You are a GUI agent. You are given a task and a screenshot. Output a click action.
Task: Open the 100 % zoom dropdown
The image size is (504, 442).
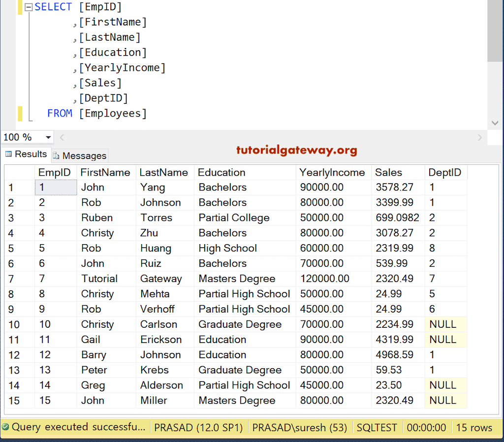tap(48, 138)
